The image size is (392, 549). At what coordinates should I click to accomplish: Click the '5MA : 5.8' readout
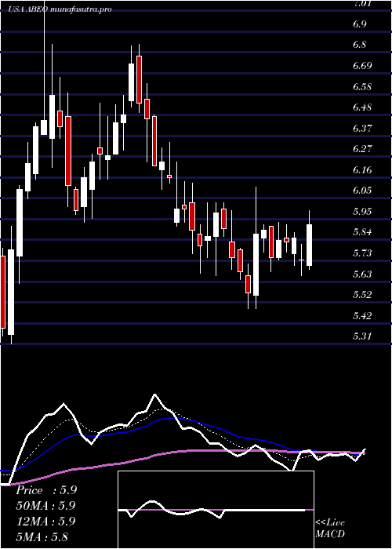coord(42,536)
